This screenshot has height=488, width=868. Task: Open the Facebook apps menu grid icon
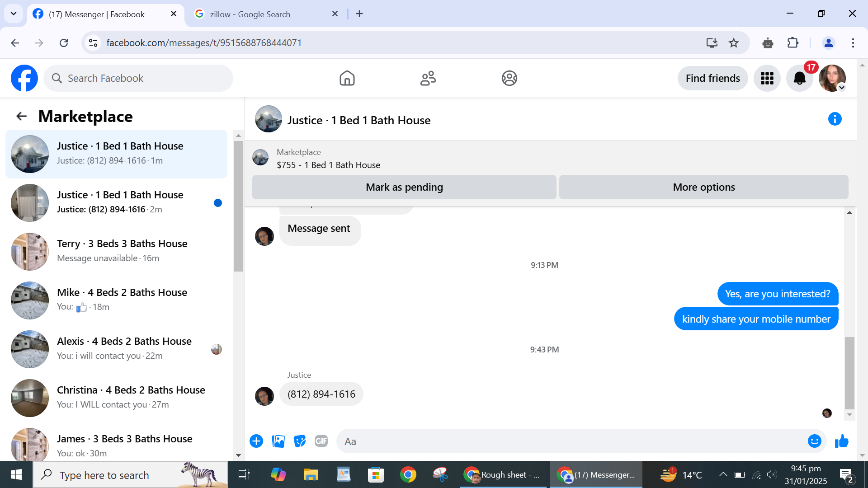point(767,78)
